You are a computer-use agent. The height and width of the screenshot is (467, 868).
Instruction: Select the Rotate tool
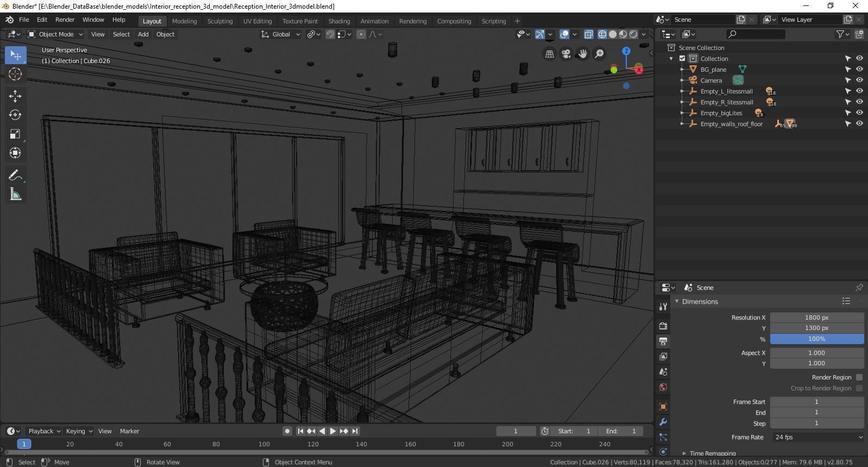(15, 115)
